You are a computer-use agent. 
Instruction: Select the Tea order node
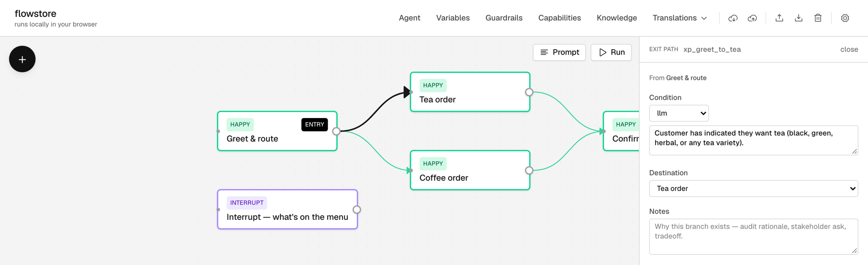(x=470, y=92)
